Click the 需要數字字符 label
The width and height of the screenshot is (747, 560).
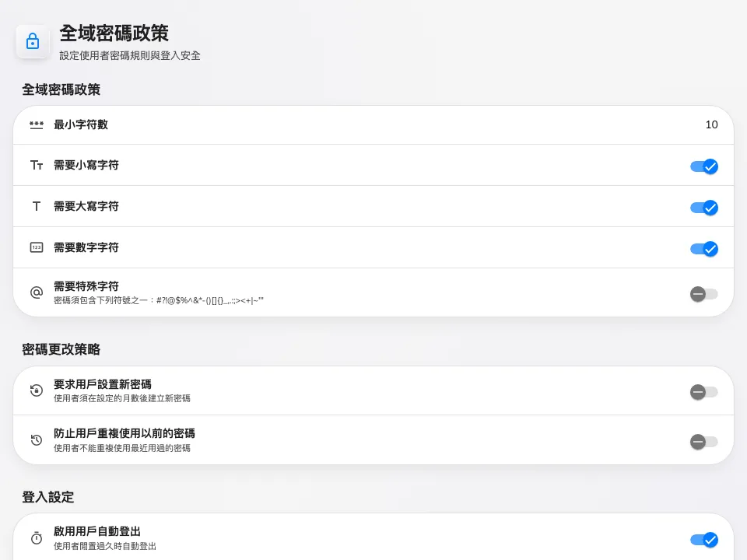coord(86,247)
